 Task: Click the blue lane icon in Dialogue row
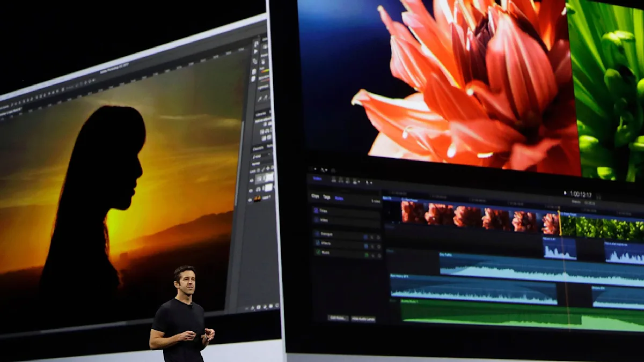[x=365, y=237]
